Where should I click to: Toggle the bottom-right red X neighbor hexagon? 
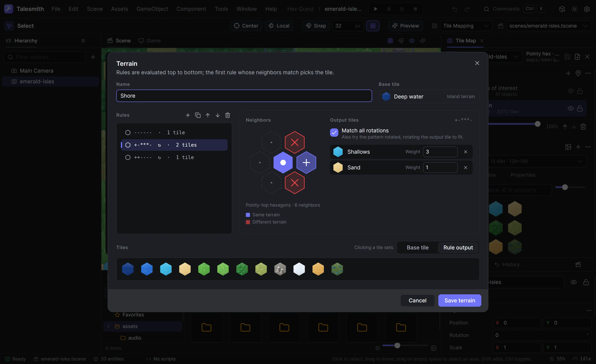[x=294, y=183]
